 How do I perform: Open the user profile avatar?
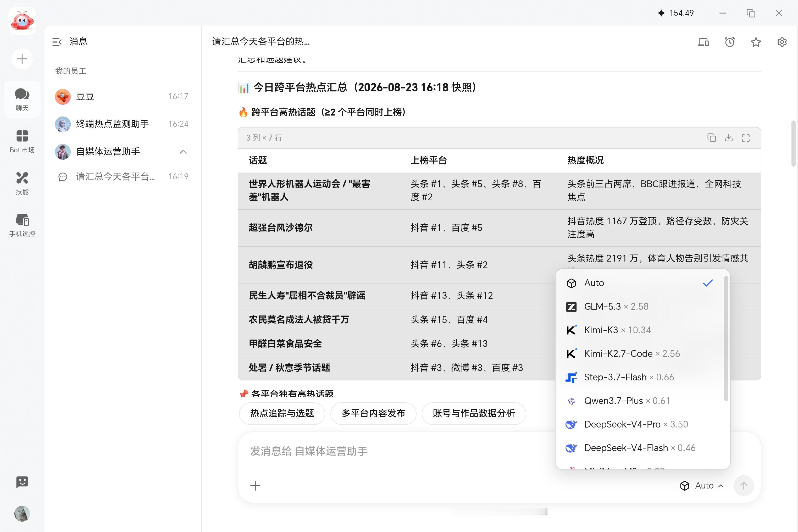22,513
